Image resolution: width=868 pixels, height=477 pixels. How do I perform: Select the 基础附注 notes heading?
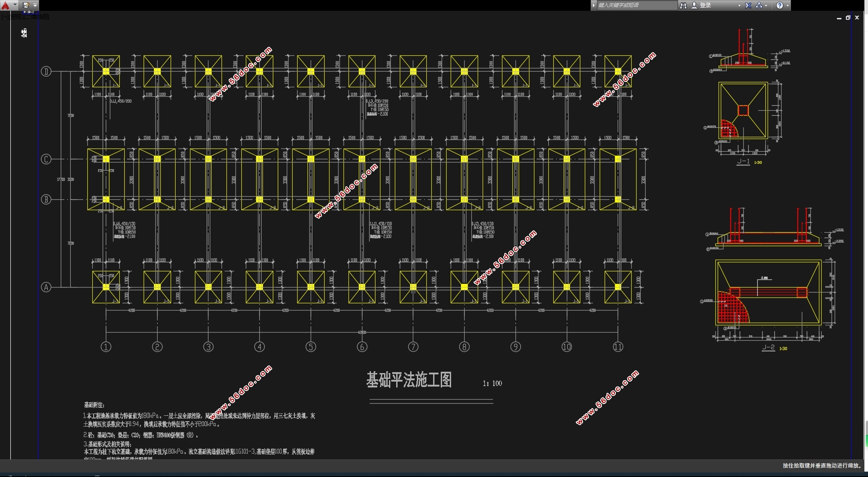click(x=94, y=405)
